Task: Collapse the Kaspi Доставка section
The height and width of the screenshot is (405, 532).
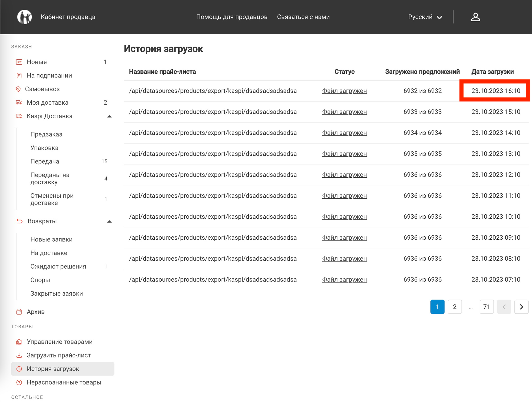Action: click(x=109, y=116)
